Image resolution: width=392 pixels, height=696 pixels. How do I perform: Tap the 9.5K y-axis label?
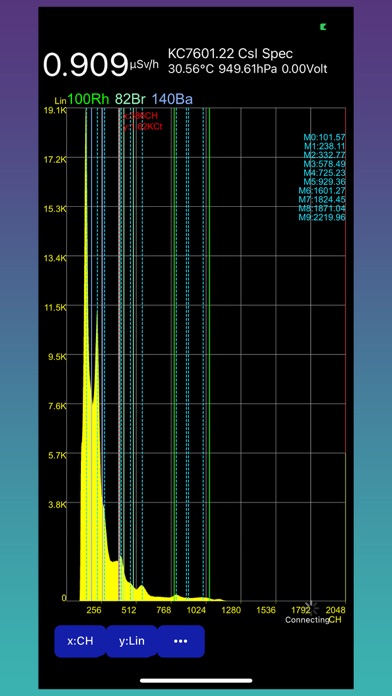[x=57, y=356]
